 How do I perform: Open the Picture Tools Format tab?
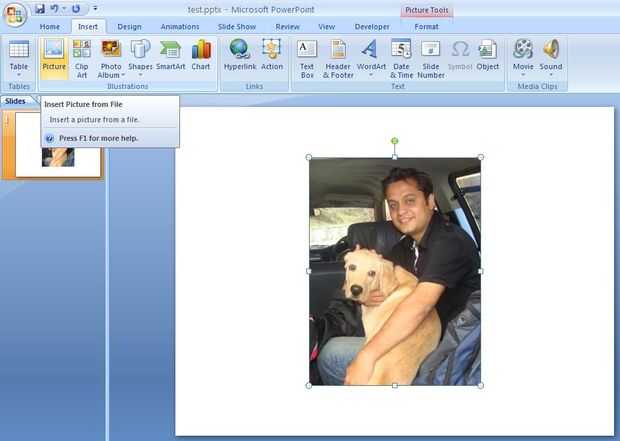426,27
